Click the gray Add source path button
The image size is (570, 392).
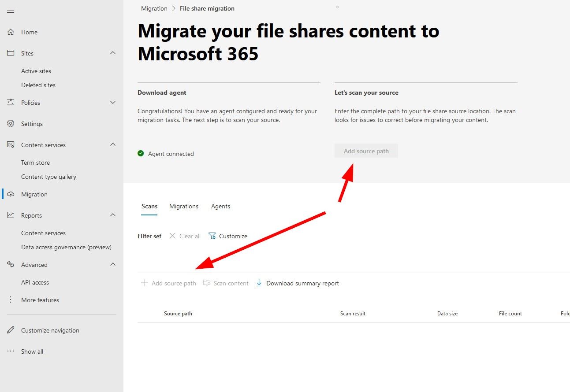pyautogui.click(x=366, y=151)
